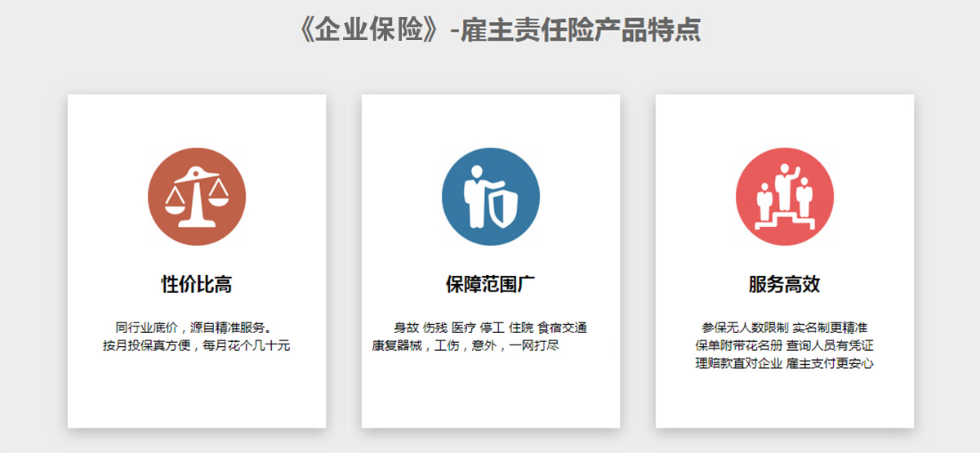Click the winners podium people icon
Viewport: 980px width, 453px height.
point(784,198)
